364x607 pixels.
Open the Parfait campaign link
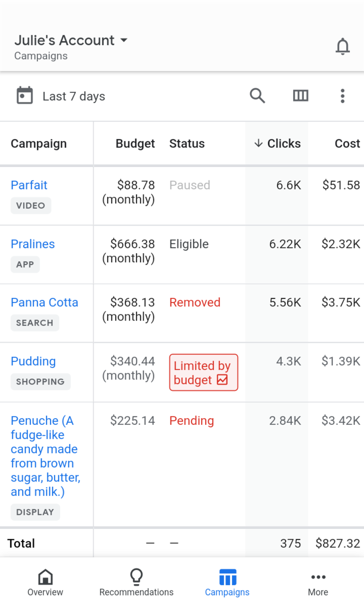click(x=28, y=185)
